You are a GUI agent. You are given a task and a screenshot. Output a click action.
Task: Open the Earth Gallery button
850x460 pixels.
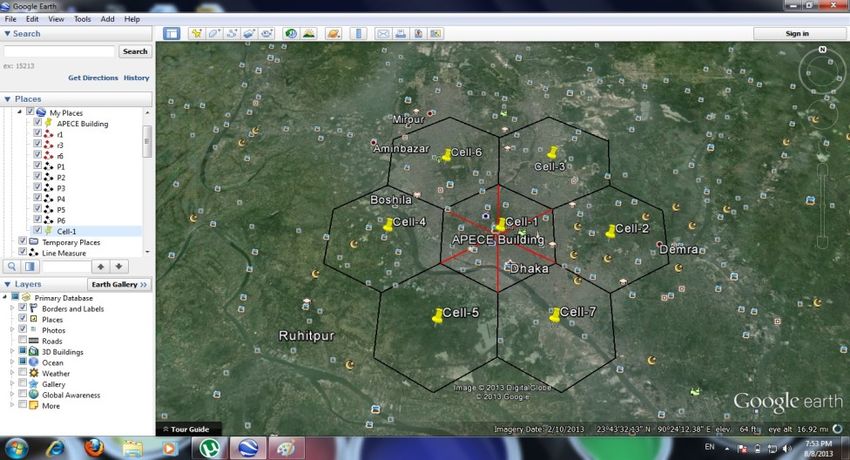pos(119,284)
